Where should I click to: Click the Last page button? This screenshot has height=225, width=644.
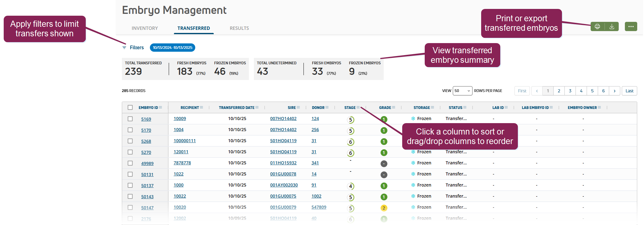coord(629,91)
